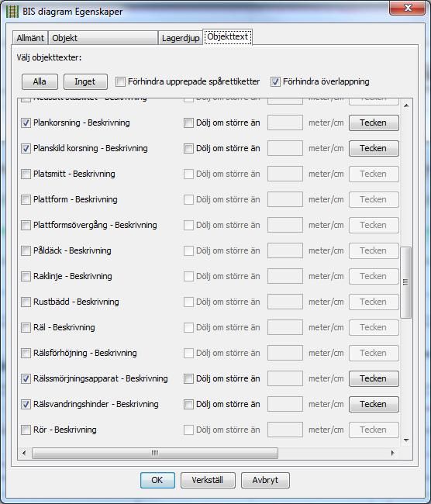Close the BIS diagram Egenskaper dialog
The image size is (431, 504).
pyautogui.click(x=408, y=8)
